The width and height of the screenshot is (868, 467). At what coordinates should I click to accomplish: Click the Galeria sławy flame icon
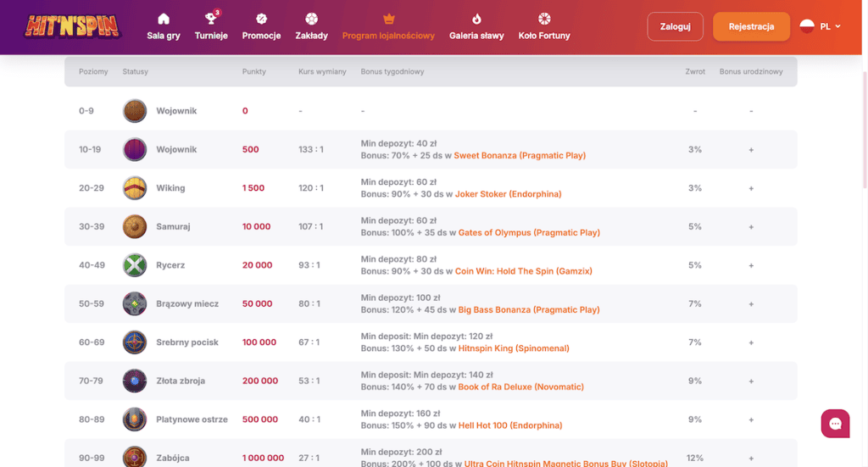(476, 19)
